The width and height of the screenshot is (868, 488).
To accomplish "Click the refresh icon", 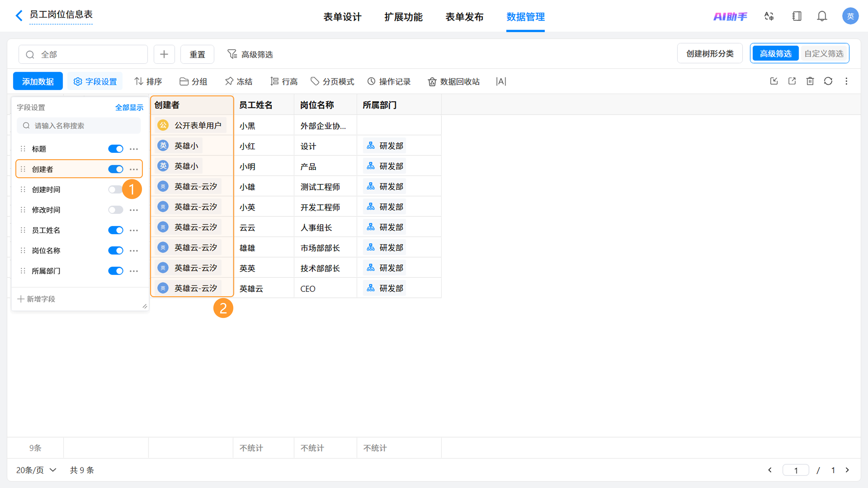I will click(828, 81).
